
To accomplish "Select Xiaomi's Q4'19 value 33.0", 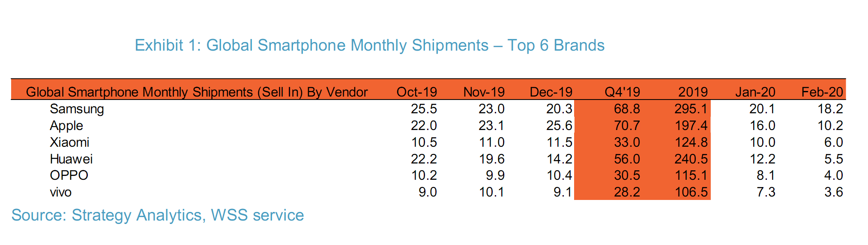I will coord(627,142).
